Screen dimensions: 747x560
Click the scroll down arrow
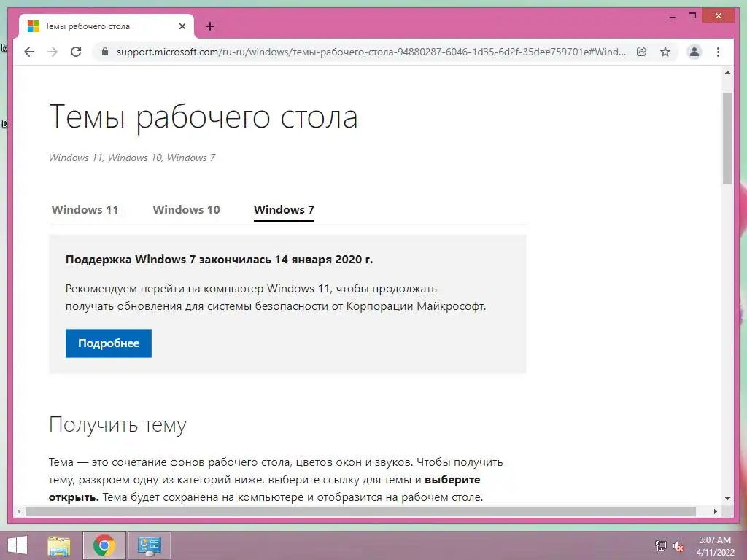pyautogui.click(x=727, y=499)
